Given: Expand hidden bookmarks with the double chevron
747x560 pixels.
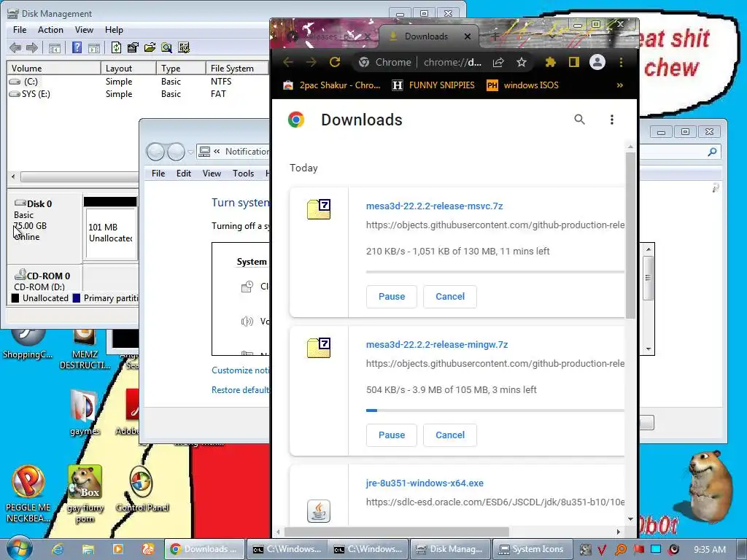Looking at the screenshot, I should pyautogui.click(x=620, y=85).
